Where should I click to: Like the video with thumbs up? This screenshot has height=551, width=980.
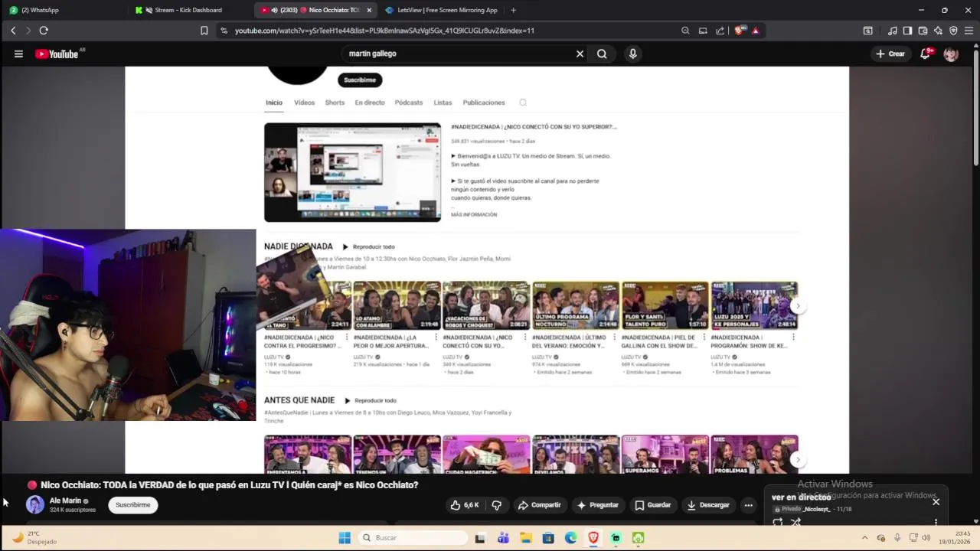click(465, 505)
